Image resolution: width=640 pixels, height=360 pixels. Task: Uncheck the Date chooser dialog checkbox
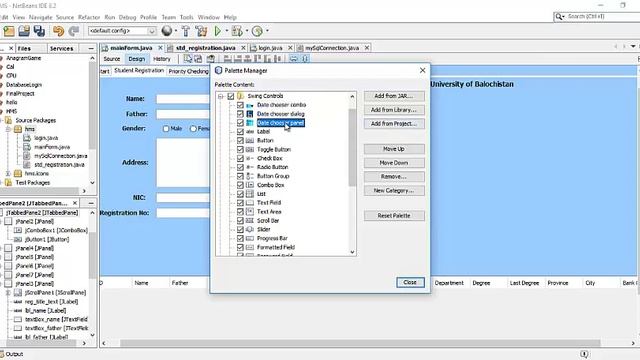240,114
